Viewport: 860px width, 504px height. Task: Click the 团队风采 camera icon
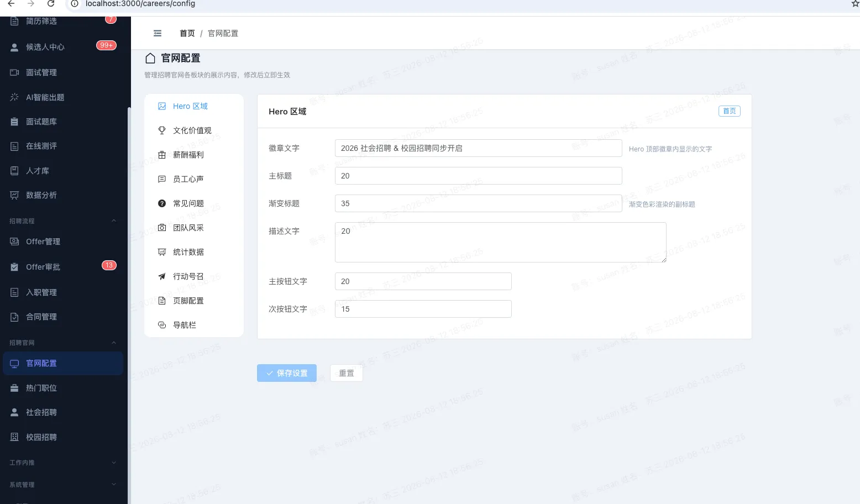click(162, 228)
